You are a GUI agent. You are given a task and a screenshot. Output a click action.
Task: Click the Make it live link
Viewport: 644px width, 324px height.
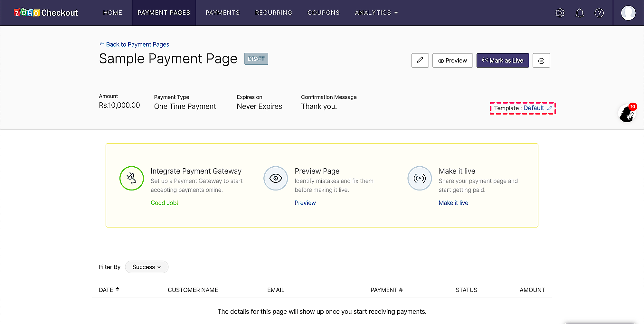(x=453, y=203)
